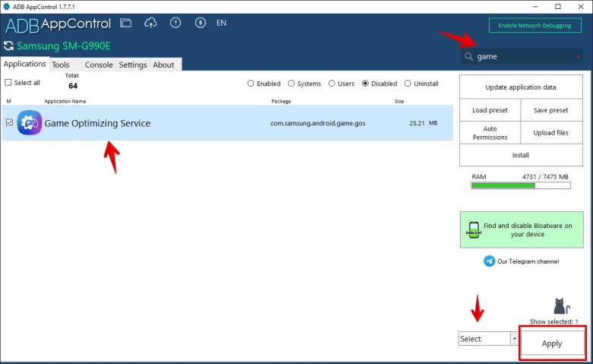This screenshot has width=593, height=364.
Task: Click the Samsung SM-G990E device name
Action: (64, 46)
